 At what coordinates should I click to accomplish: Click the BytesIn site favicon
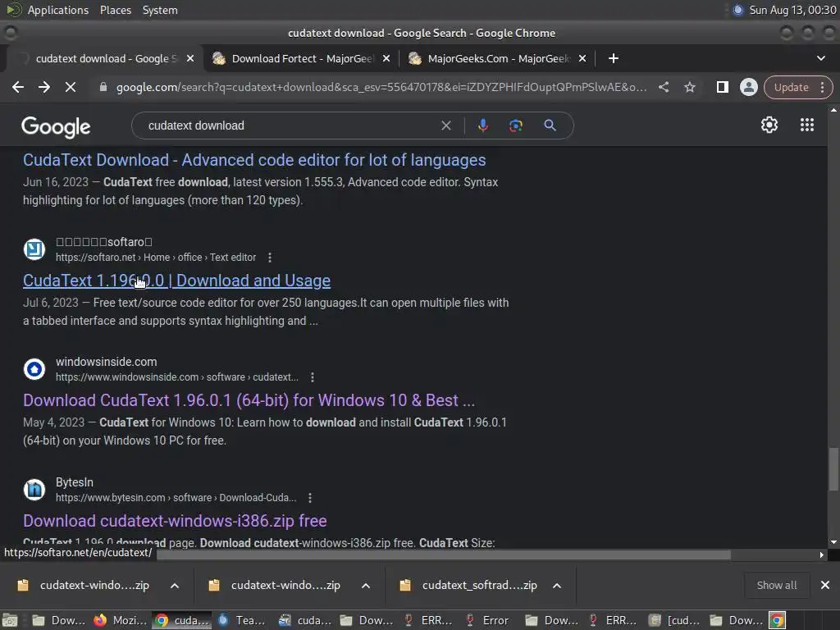(34, 490)
